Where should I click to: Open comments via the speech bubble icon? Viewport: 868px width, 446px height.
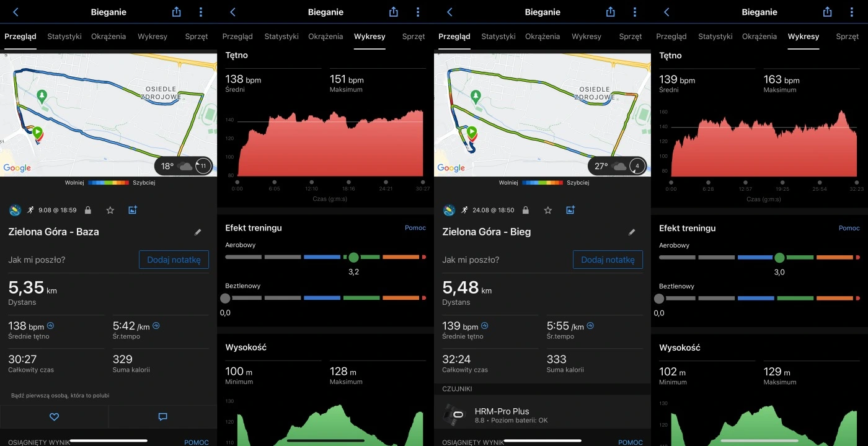162,416
